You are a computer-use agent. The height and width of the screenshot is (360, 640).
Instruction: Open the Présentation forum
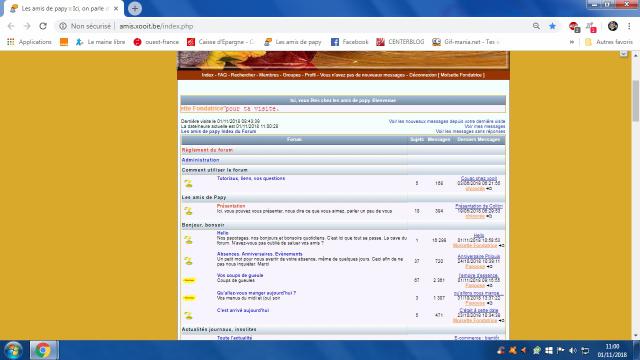point(231,206)
